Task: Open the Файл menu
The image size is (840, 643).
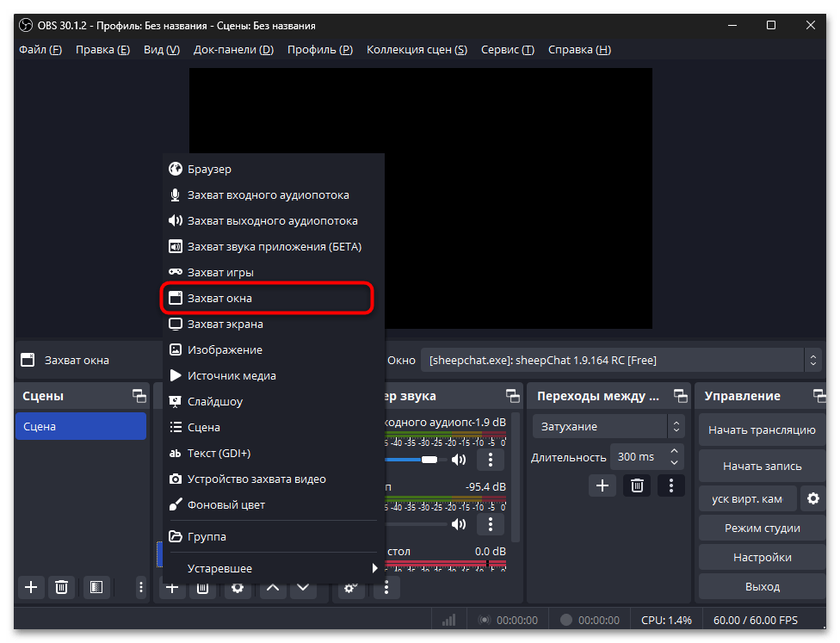Action: point(40,50)
